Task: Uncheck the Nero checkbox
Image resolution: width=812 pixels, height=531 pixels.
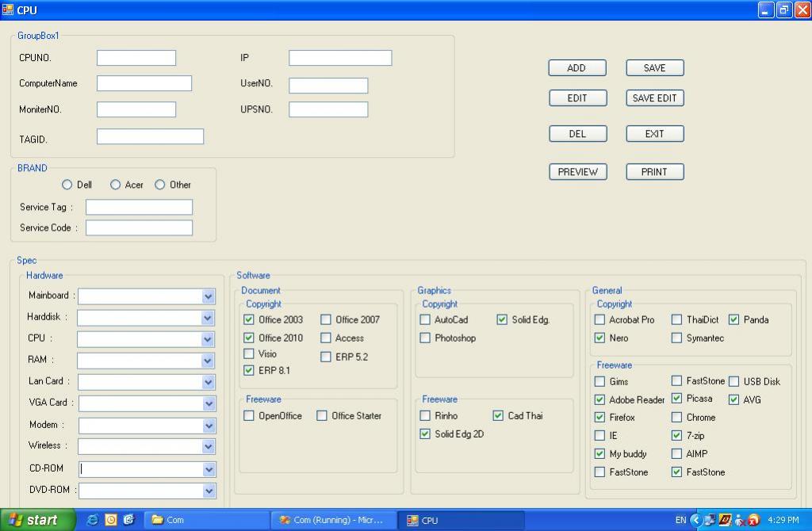Action: [x=599, y=338]
